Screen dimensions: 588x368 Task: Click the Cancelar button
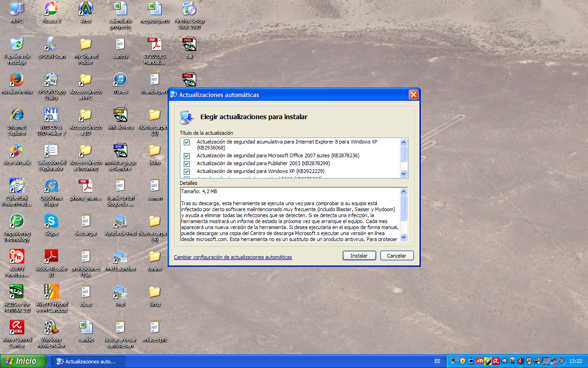pos(396,256)
